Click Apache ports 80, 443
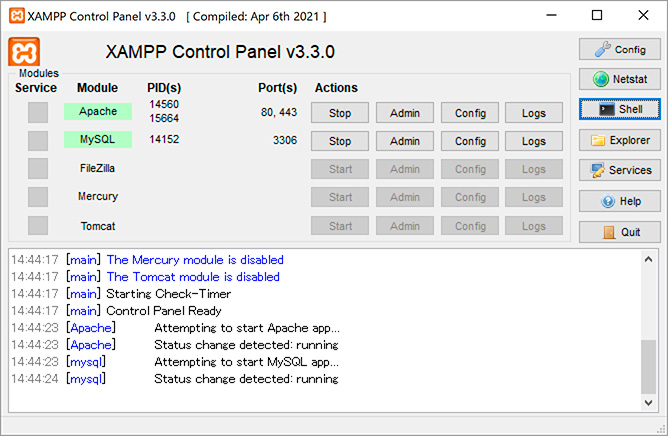The width and height of the screenshot is (668, 436). click(x=279, y=112)
